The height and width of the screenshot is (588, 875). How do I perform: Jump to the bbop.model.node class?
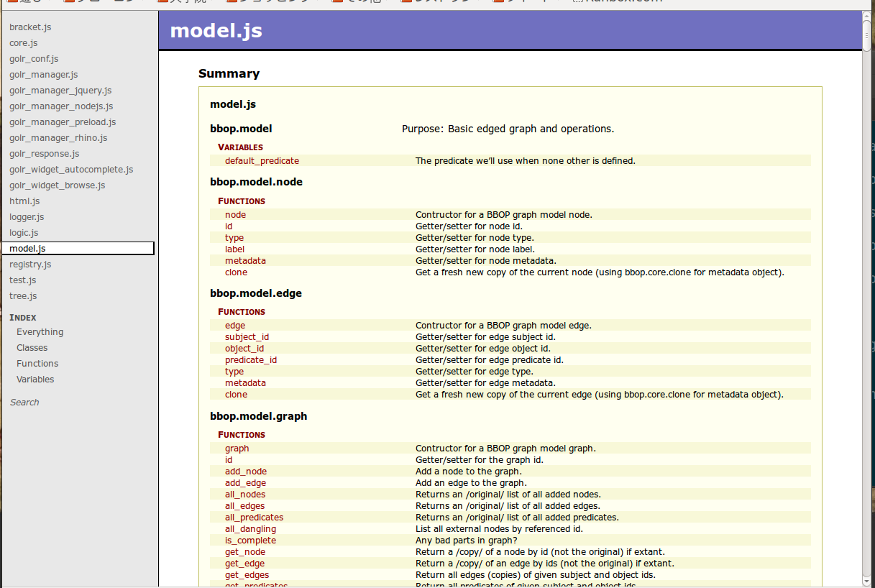pyautogui.click(x=256, y=183)
